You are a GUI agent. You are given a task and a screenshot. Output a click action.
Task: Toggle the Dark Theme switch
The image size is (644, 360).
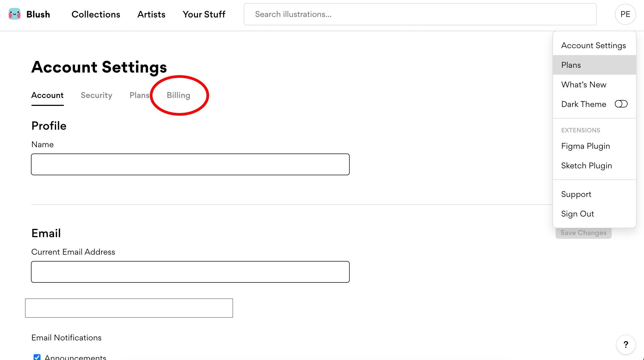621,104
